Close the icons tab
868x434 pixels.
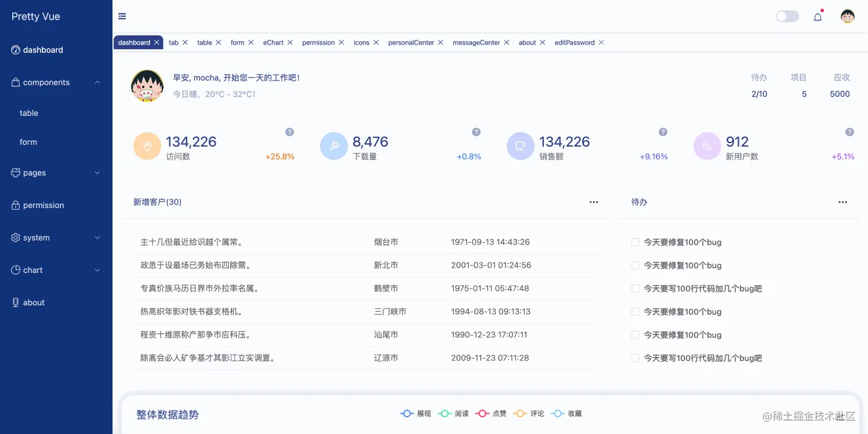(x=376, y=42)
